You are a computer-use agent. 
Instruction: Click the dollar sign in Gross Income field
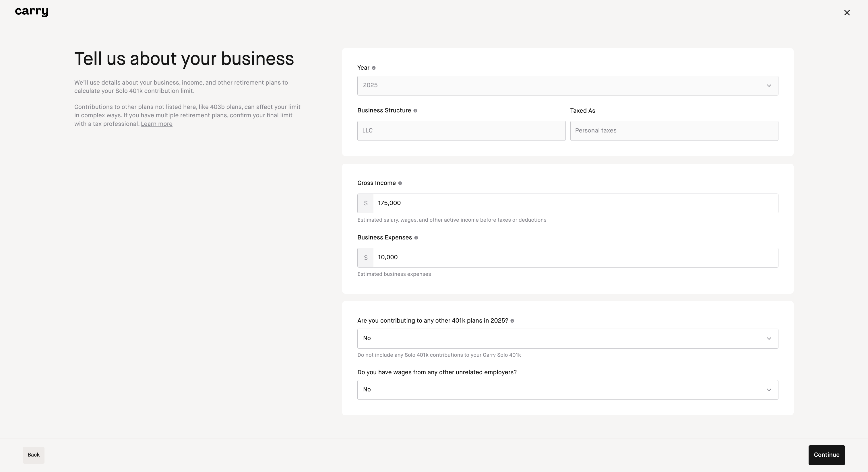366,203
